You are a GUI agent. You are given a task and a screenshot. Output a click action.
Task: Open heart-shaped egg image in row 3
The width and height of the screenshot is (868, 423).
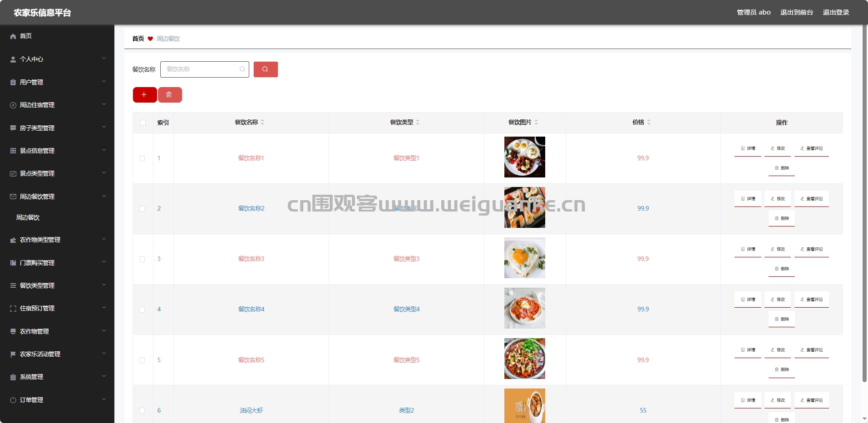pyautogui.click(x=525, y=258)
